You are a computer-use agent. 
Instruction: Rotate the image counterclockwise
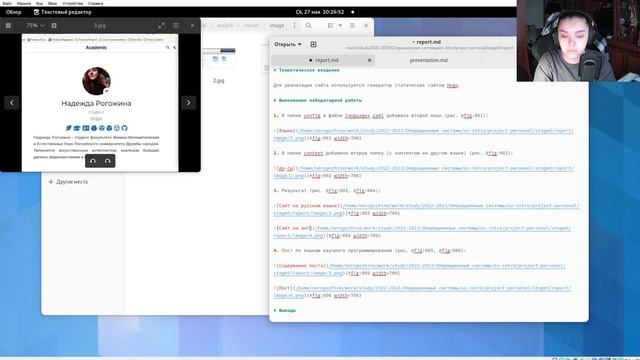(93, 161)
